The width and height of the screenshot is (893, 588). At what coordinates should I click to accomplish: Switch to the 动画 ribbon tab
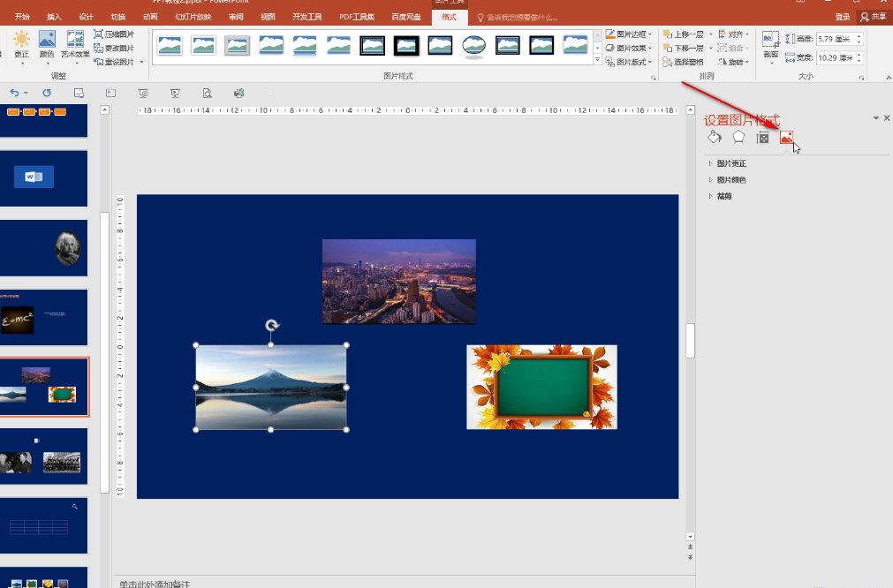click(x=150, y=17)
